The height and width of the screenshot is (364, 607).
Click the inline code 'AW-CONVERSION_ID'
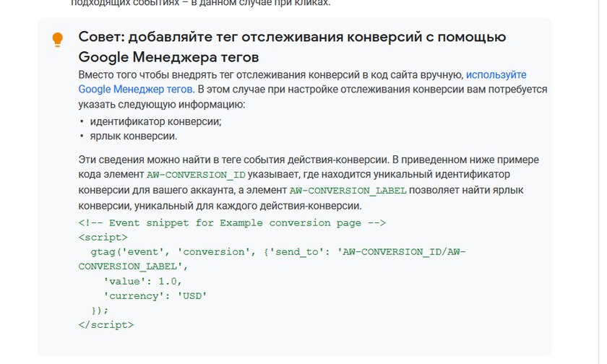(196, 175)
